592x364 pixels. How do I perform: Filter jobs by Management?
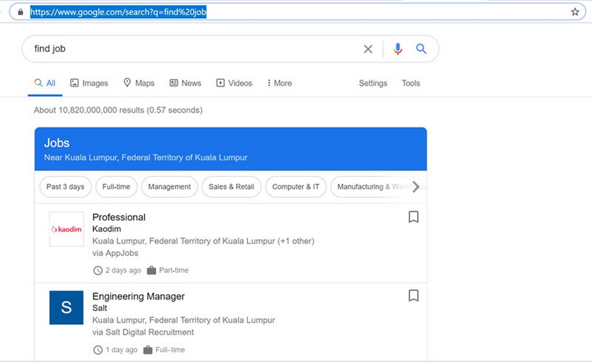pyautogui.click(x=170, y=187)
